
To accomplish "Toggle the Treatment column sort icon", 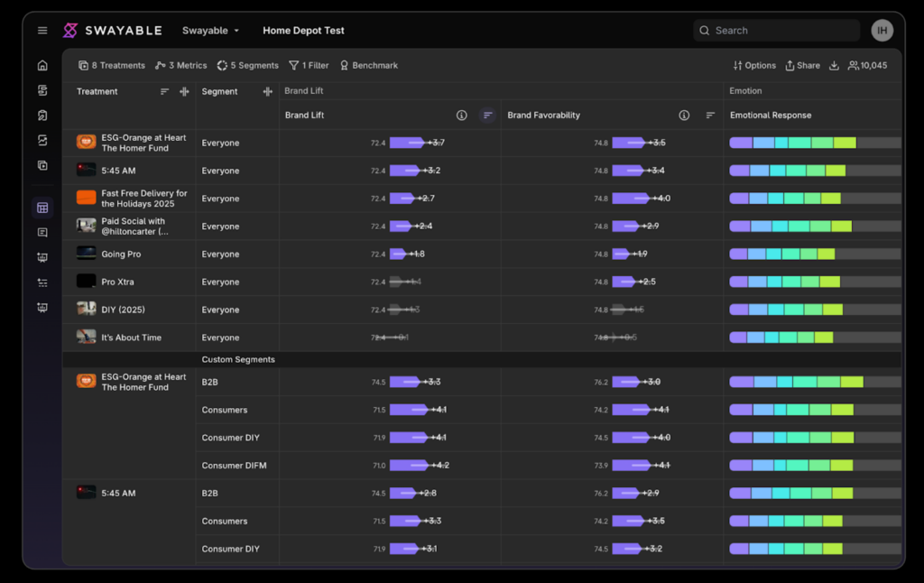I will tap(164, 91).
